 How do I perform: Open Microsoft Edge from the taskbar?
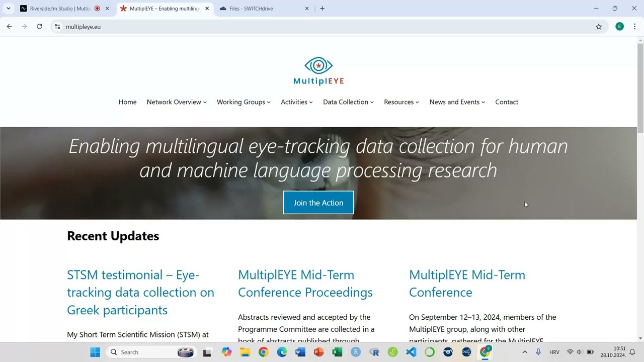[x=282, y=352]
